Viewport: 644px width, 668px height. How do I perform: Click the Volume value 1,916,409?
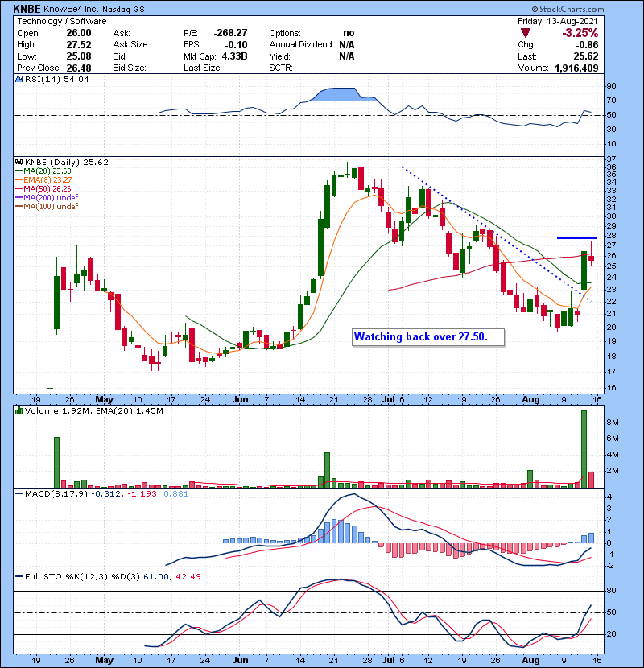click(x=576, y=68)
